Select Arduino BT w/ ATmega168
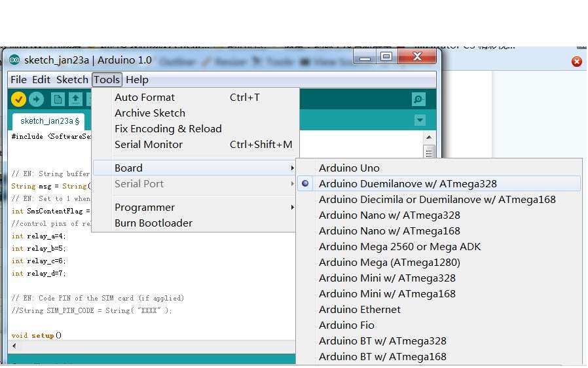This screenshot has height=368, width=588. pos(439,357)
